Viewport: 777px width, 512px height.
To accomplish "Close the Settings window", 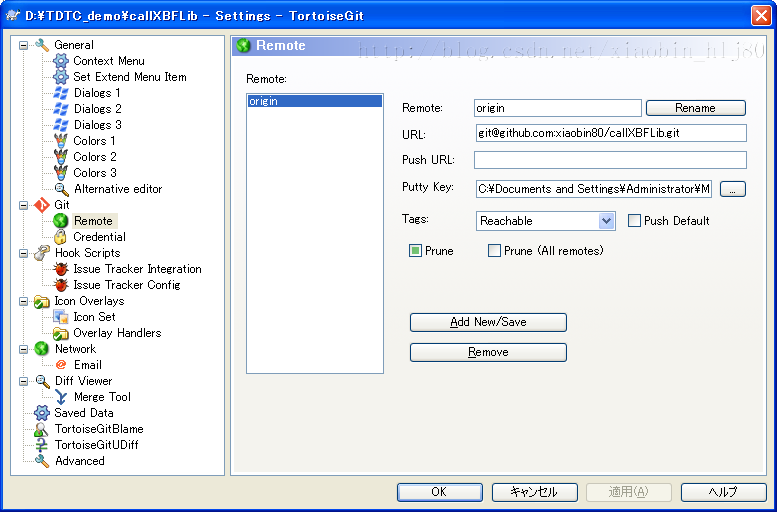I will (x=761, y=15).
